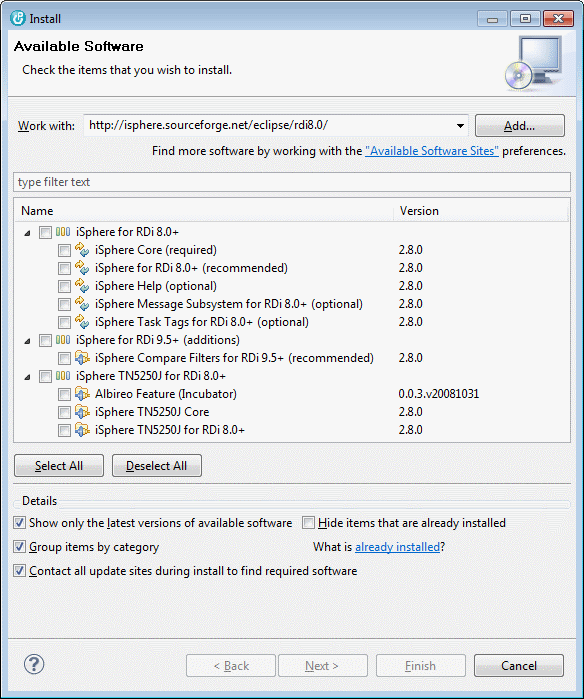Uncheck Contact all update sites option

point(19,571)
